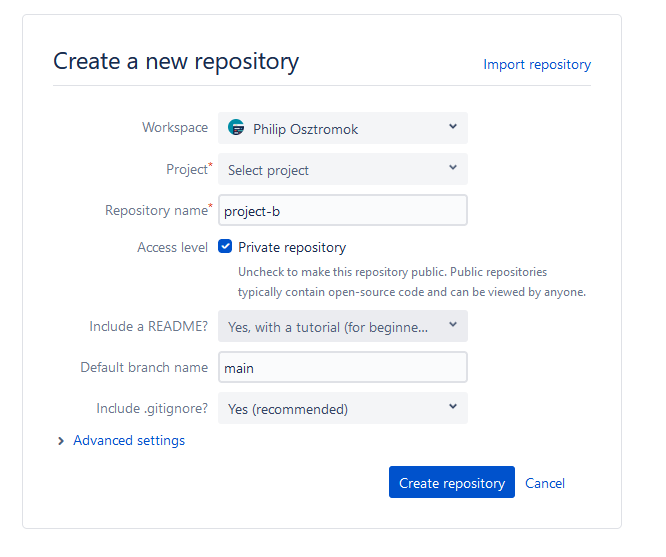Uncheck the Private repository checkbox

click(x=225, y=246)
